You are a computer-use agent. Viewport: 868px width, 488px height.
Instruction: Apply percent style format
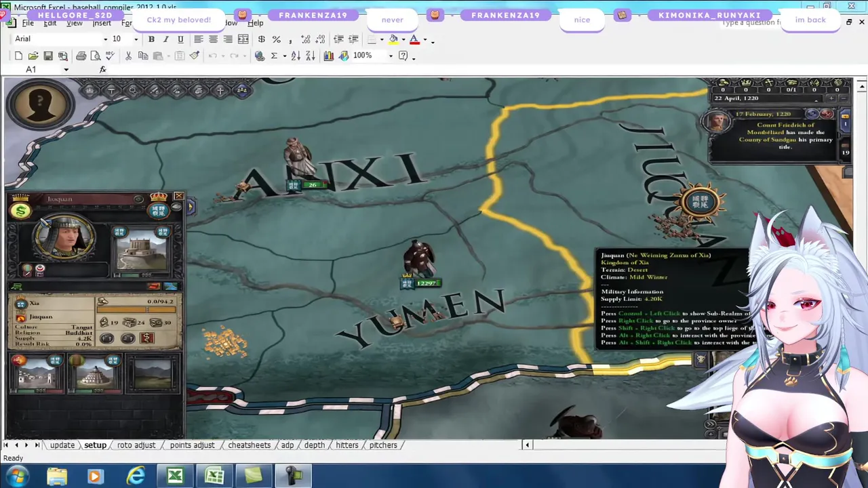[276, 39]
